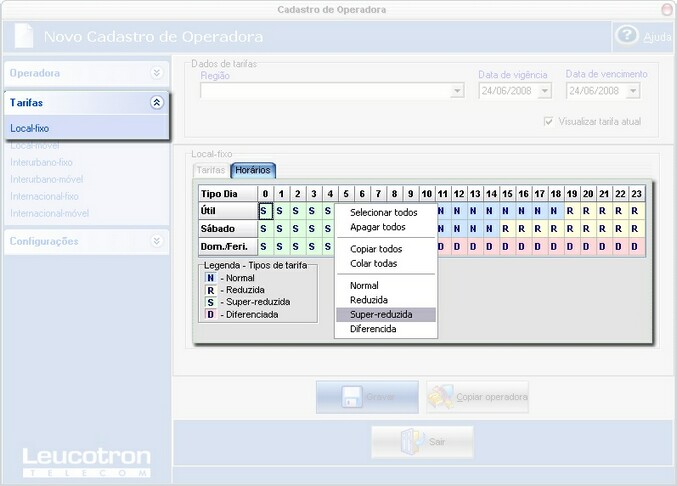Viewport: 677px width, 486px height.
Task: Switch to the Horários tab
Action: pos(253,170)
